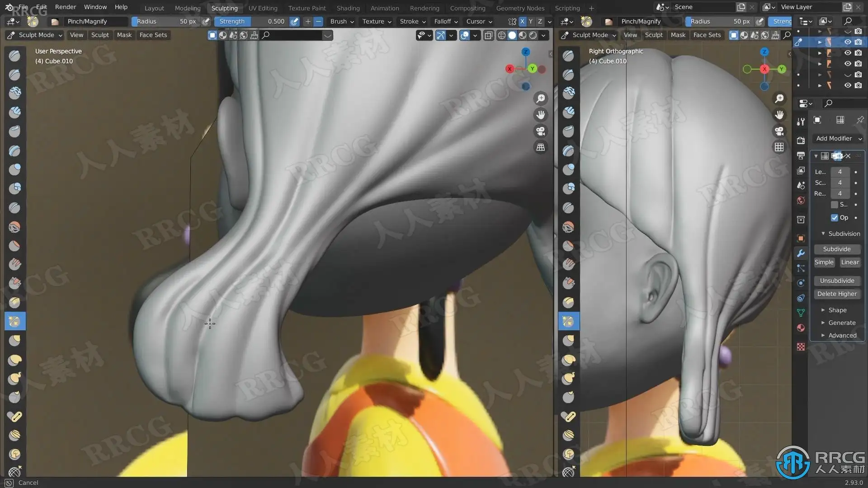Hide the highlighted object via eye icon
This screenshot has width=868, height=488.
(848, 42)
